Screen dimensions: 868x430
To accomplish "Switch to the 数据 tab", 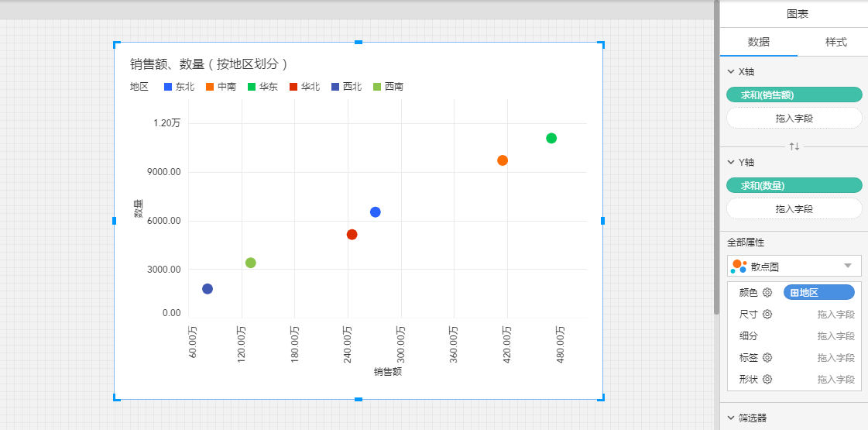I will tap(758, 42).
